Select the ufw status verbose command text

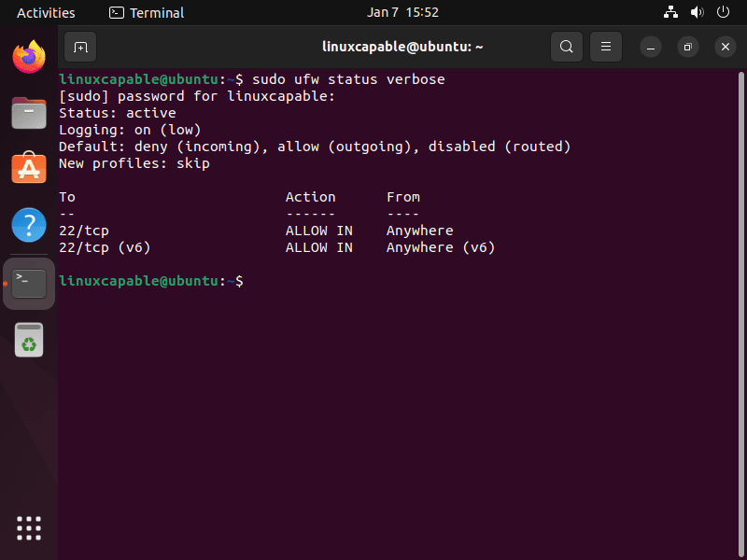click(x=347, y=78)
